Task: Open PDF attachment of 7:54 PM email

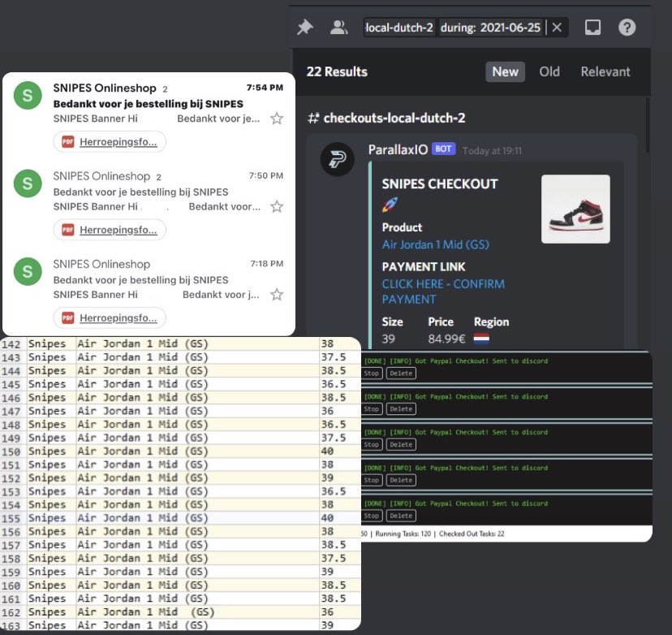Action: click(110, 141)
